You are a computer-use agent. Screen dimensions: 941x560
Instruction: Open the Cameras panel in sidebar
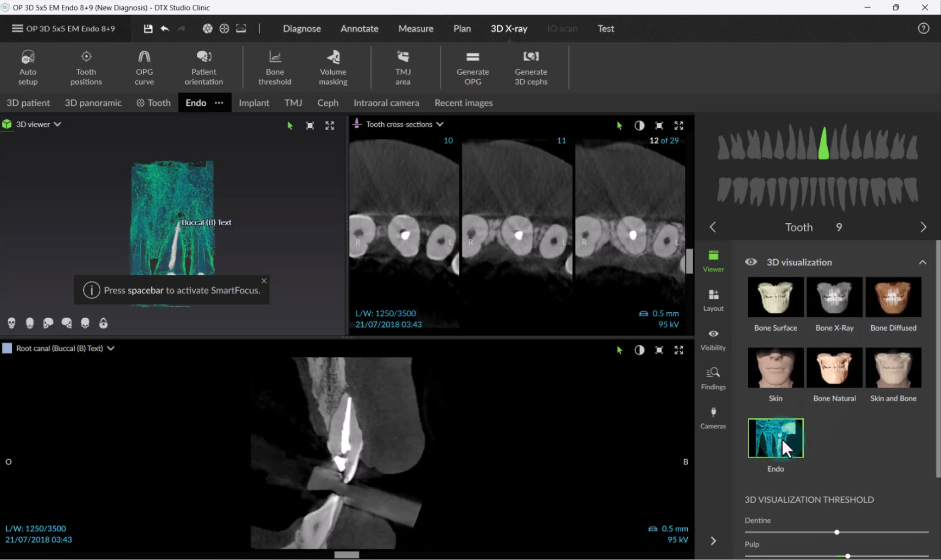click(713, 418)
